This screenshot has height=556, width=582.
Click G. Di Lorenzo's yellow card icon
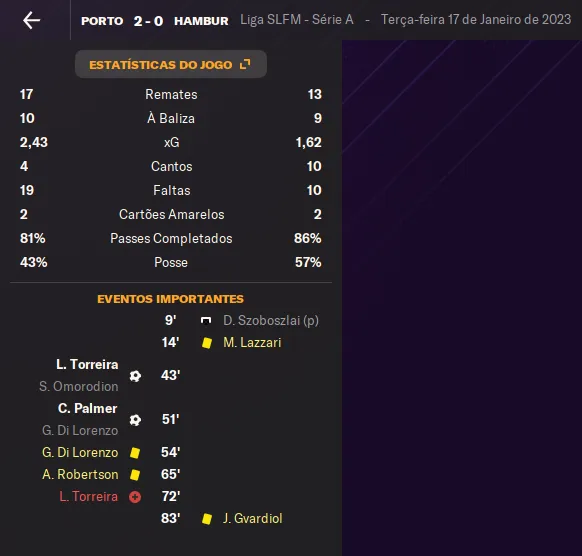point(135,453)
